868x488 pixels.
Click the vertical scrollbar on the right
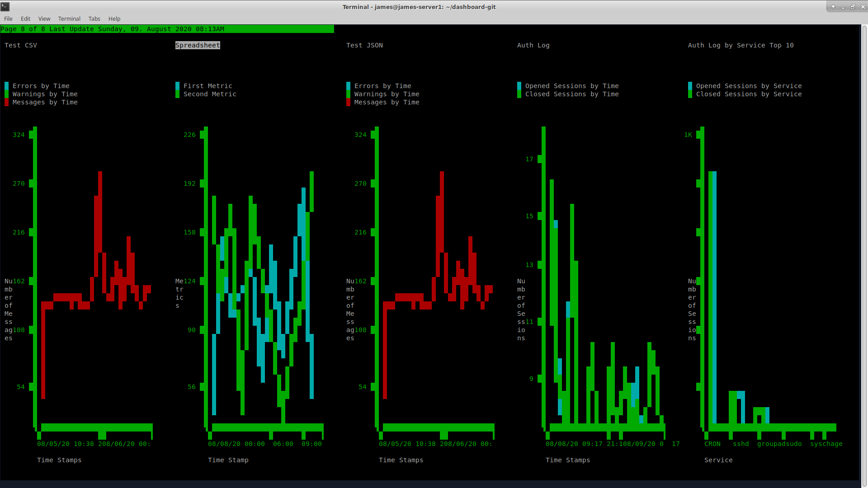tap(864, 253)
